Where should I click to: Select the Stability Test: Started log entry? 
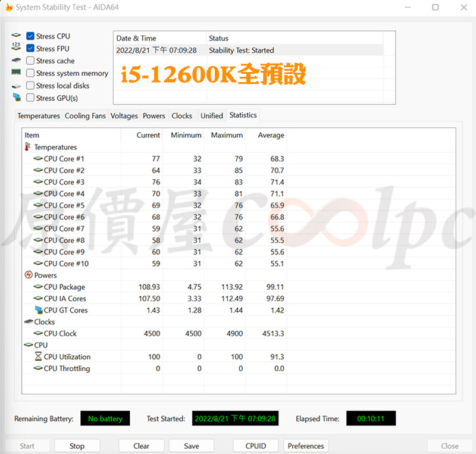click(249, 50)
